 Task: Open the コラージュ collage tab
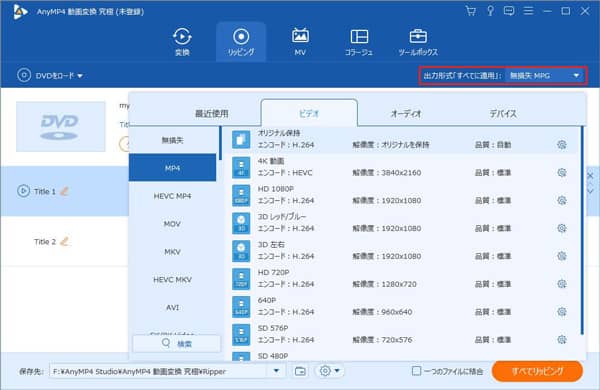(359, 42)
